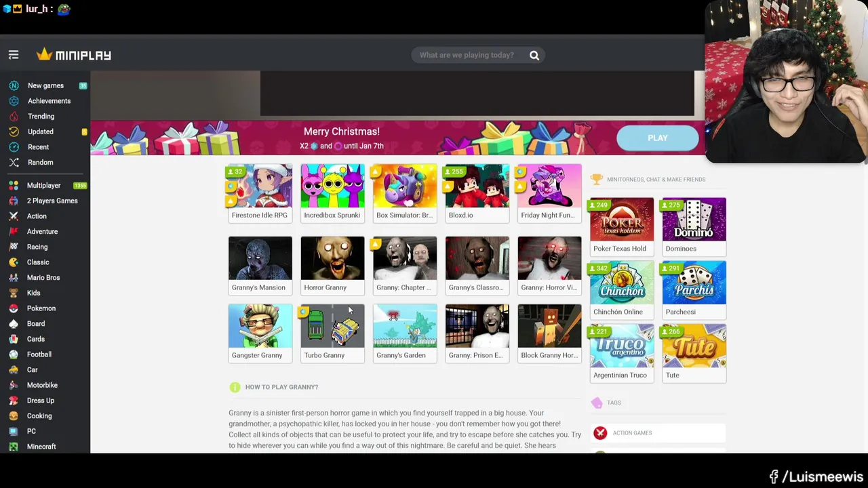The height and width of the screenshot is (488, 868).
Task: Open Granny's Classroom game thumbnail
Action: (x=477, y=266)
